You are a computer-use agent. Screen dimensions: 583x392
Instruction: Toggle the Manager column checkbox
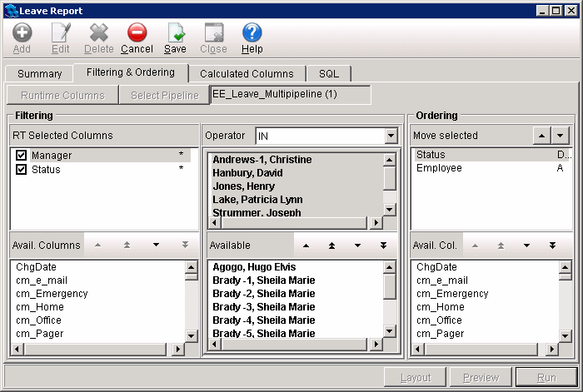click(22, 156)
